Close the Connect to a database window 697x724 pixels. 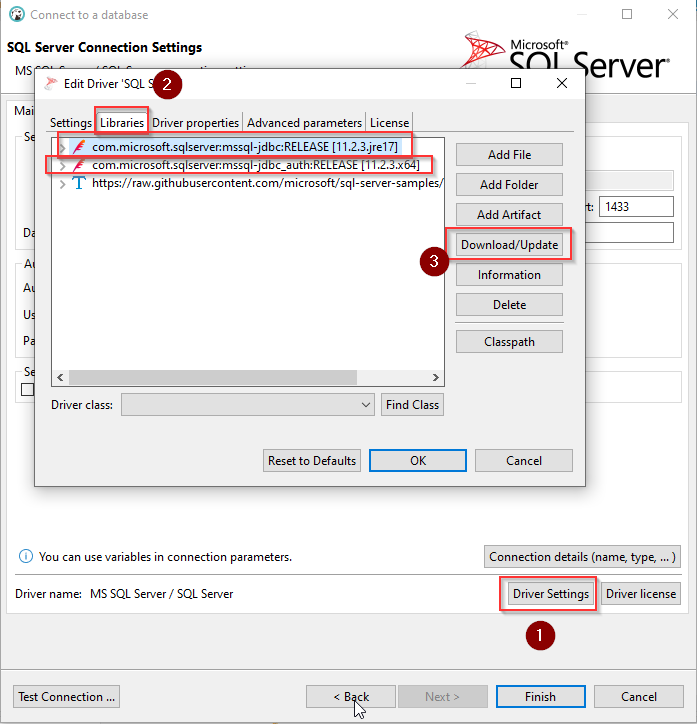(673, 14)
